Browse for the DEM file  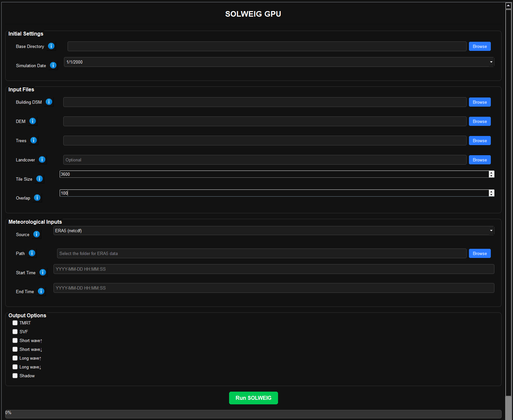(x=480, y=121)
